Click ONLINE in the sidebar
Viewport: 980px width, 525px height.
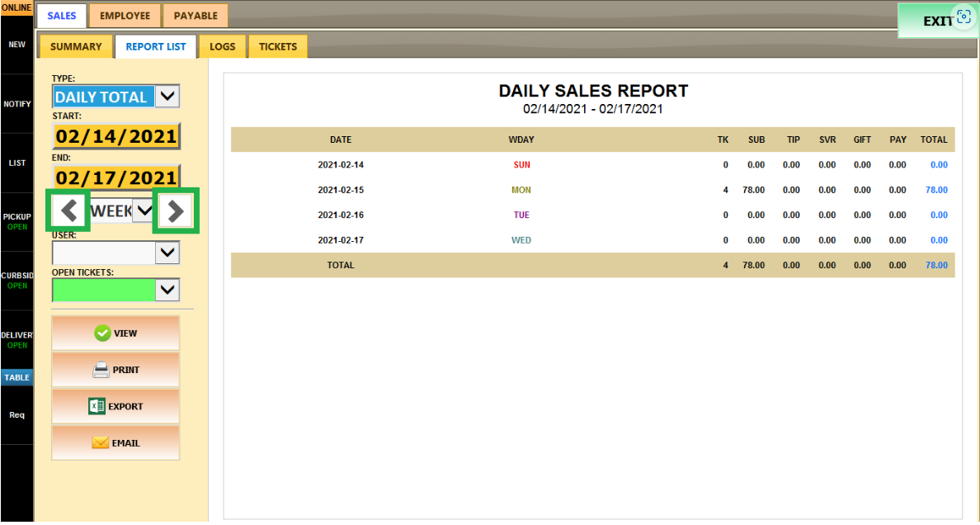[16, 7]
